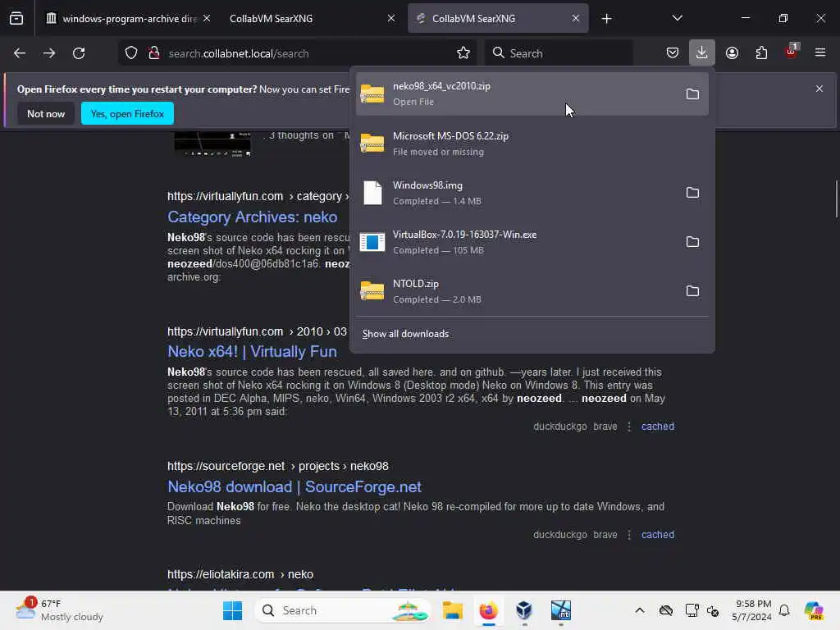
Task: Open tracking protection shield icon
Action: coord(131,53)
